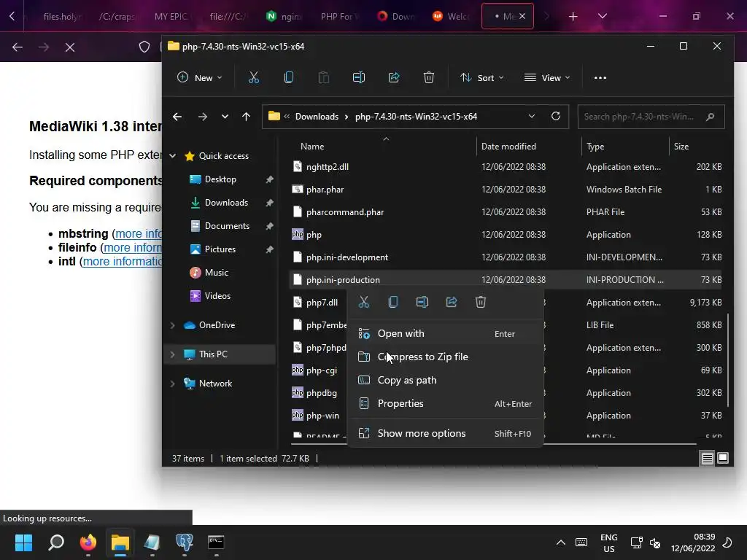
Task: Click the Copy icon in context menu
Action: tap(393, 302)
